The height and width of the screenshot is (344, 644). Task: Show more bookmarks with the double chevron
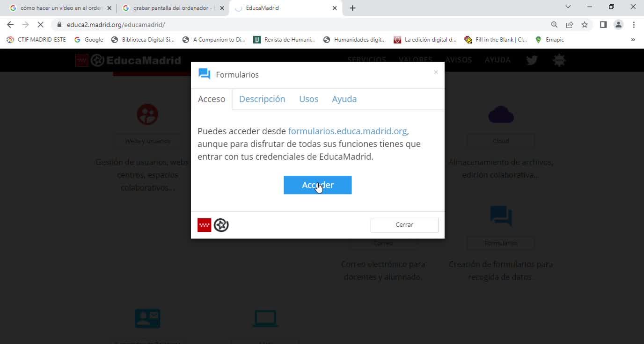(633, 40)
